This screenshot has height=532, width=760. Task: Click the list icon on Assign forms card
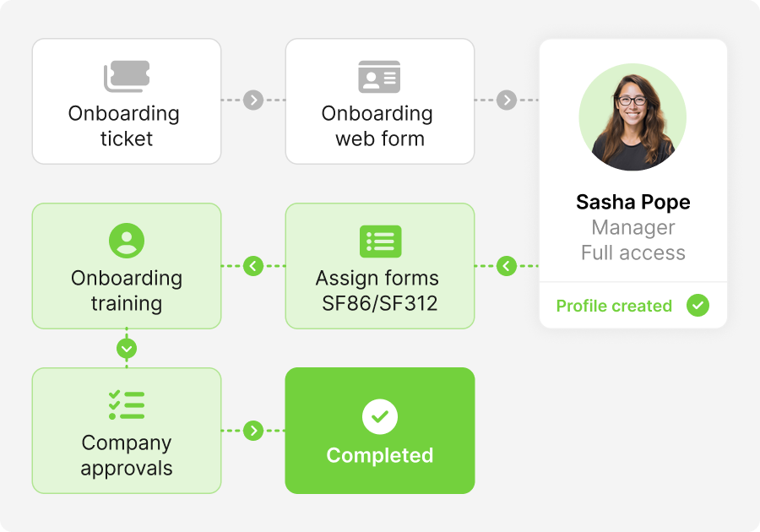click(x=380, y=241)
